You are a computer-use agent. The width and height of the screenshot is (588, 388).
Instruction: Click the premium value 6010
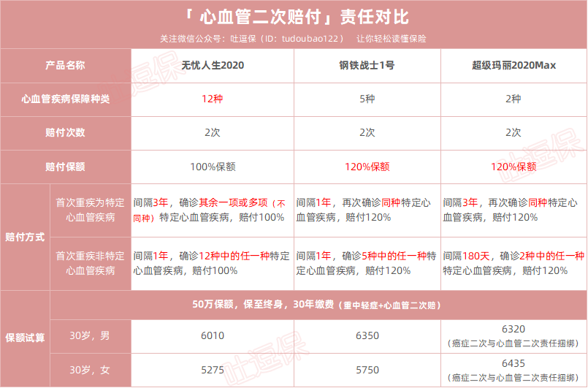213,336
